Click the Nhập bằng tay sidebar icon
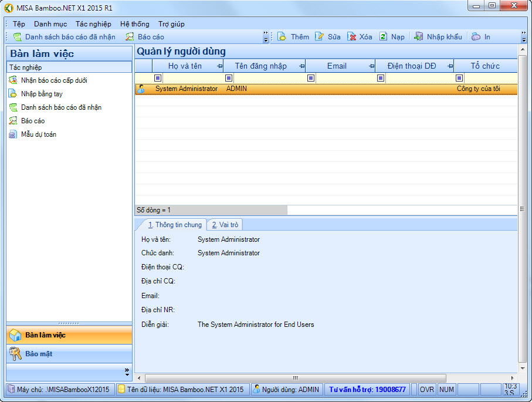The width and height of the screenshot is (532, 402). 13,94
